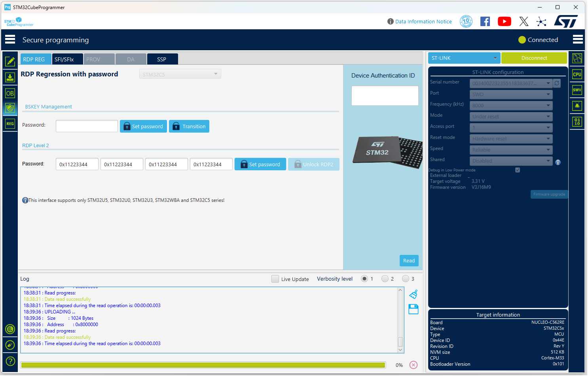588x376 pixels.
Task: Open the binary 01/10 tool icon
Action: [577, 122]
